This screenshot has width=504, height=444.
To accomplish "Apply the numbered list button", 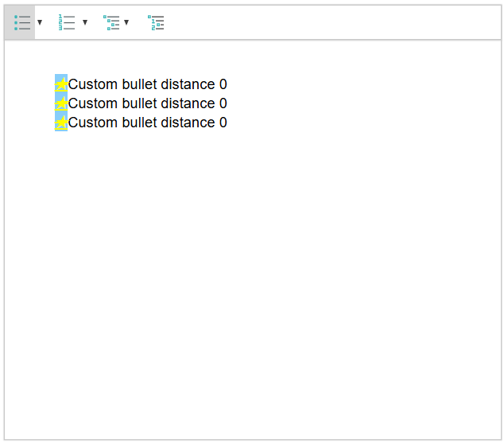I will click(67, 22).
